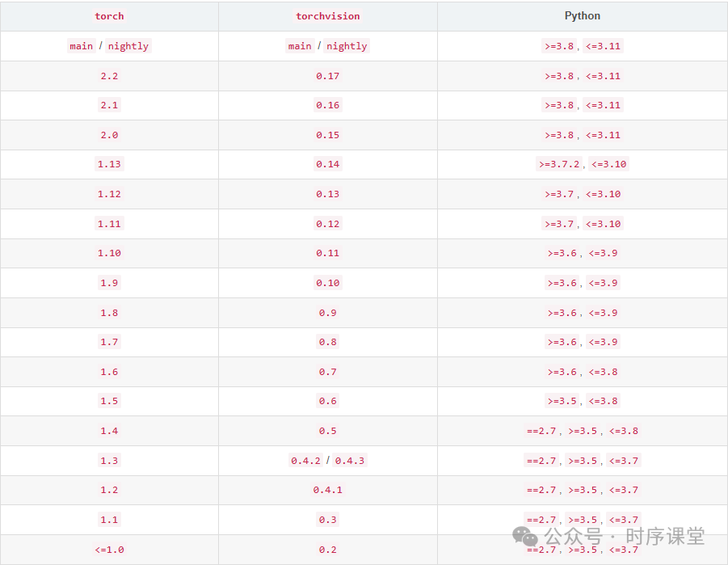728x565 pixels.
Task: Select torchvision 0.16 value
Action: 328,105
